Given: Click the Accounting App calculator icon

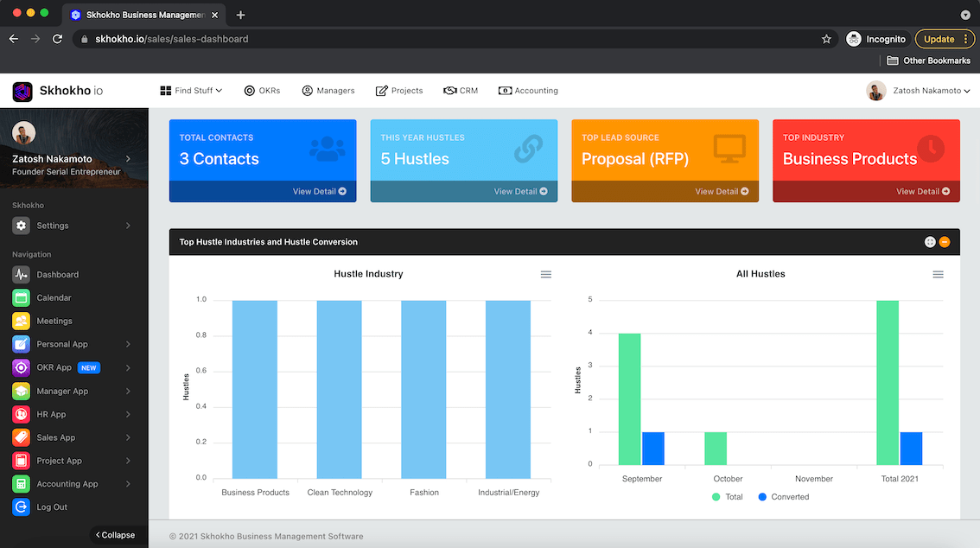Looking at the screenshot, I should [x=22, y=484].
